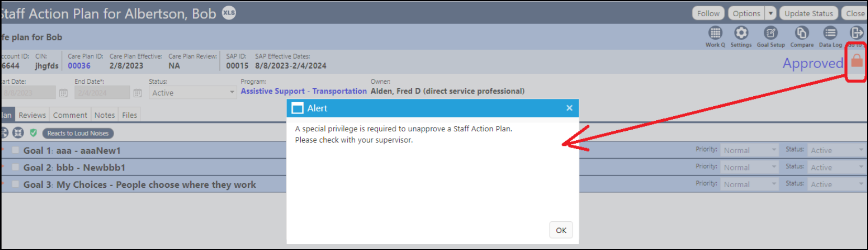Open the Priority dropdown for Goal 1
This screenshot has height=250, width=868.
pyautogui.click(x=750, y=150)
